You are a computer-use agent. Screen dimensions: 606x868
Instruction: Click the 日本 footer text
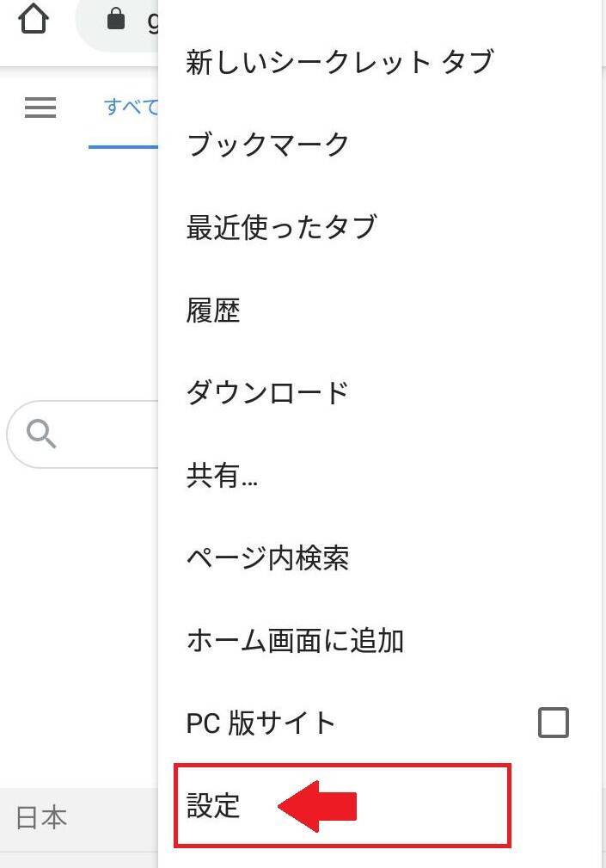point(41,817)
